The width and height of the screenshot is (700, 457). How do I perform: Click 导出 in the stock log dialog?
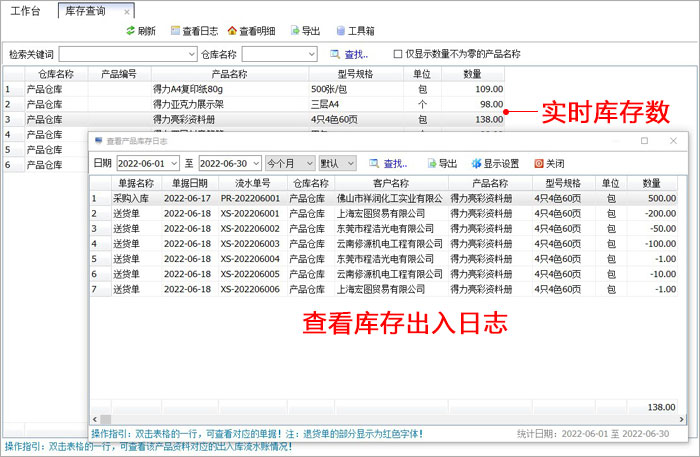(442, 164)
